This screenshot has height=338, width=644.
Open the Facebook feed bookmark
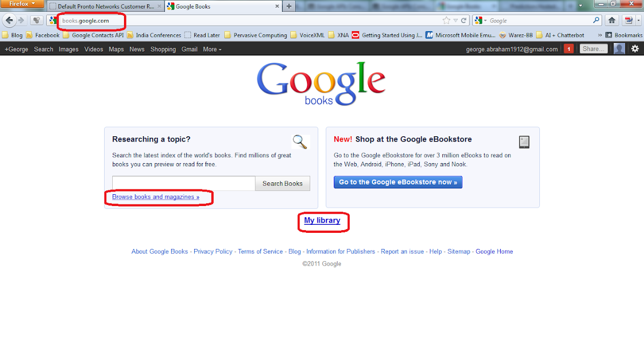pyautogui.click(x=43, y=35)
